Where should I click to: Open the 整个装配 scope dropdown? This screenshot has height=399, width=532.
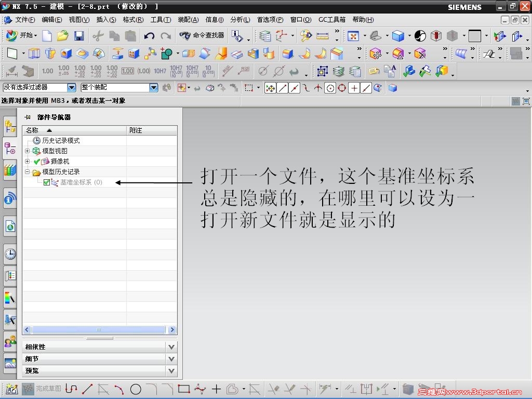[x=154, y=87]
